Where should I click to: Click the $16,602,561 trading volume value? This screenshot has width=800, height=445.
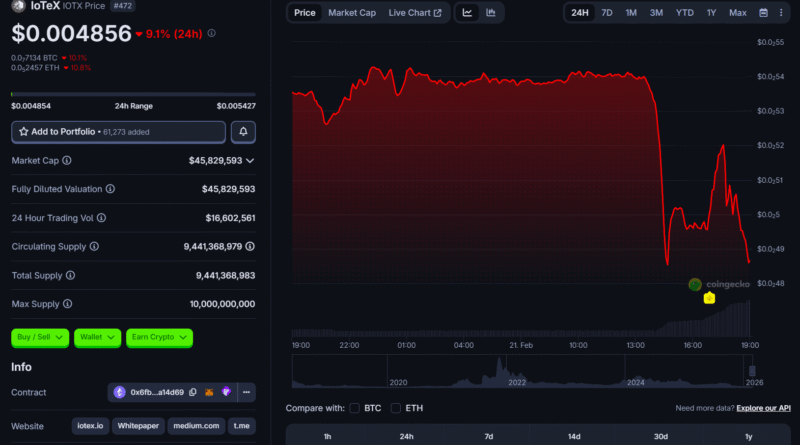(231, 218)
